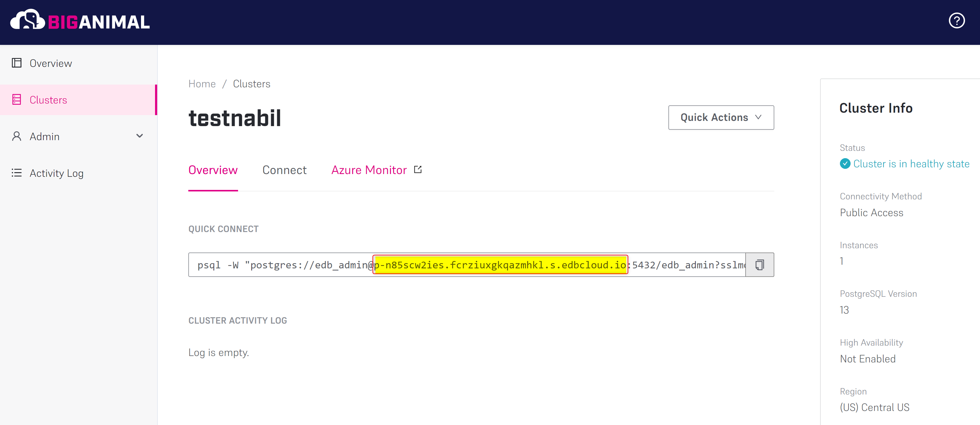Click the Instances value 1
Viewport: 980px width, 425px height.
click(x=841, y=261)
